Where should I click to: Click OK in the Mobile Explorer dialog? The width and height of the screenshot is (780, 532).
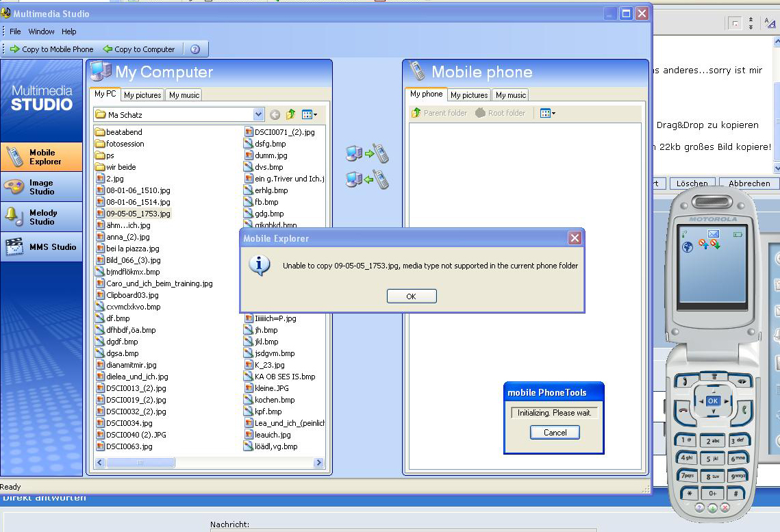point(412,296)
